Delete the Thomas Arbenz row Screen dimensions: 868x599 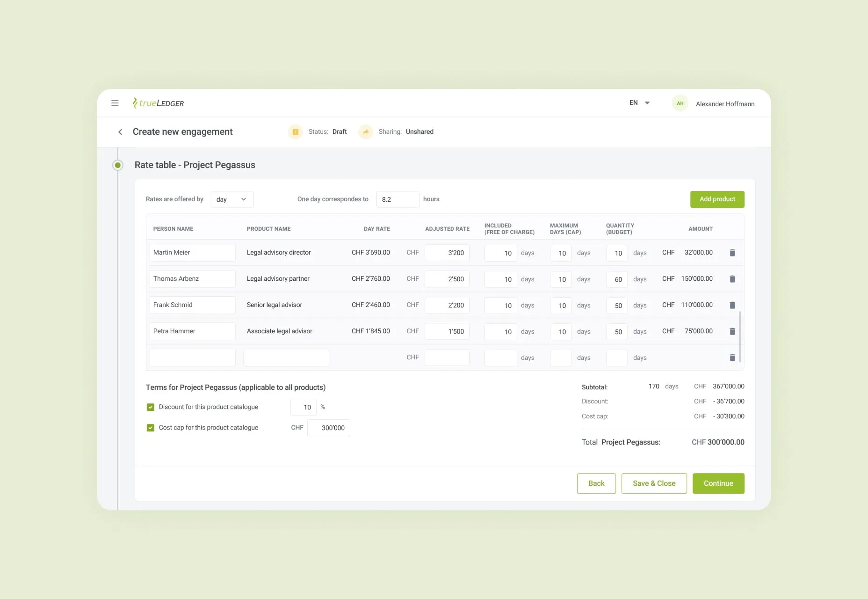[x=732, y=279]
